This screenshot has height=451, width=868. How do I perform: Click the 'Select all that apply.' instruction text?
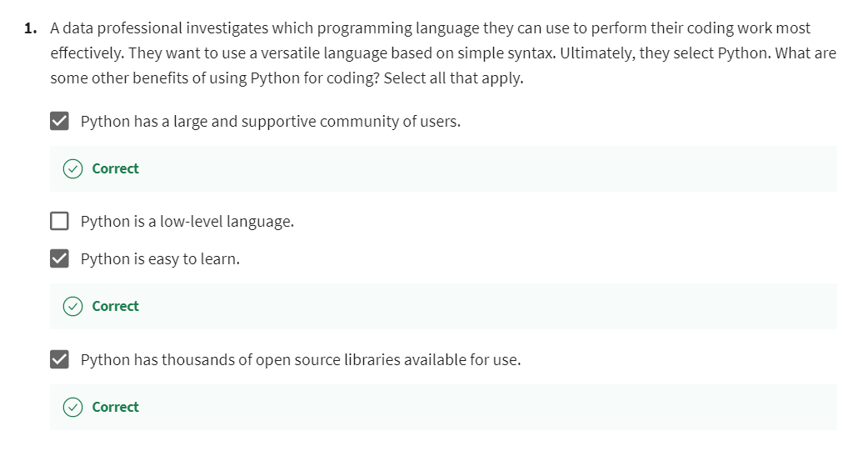click(x=453, y=79)
